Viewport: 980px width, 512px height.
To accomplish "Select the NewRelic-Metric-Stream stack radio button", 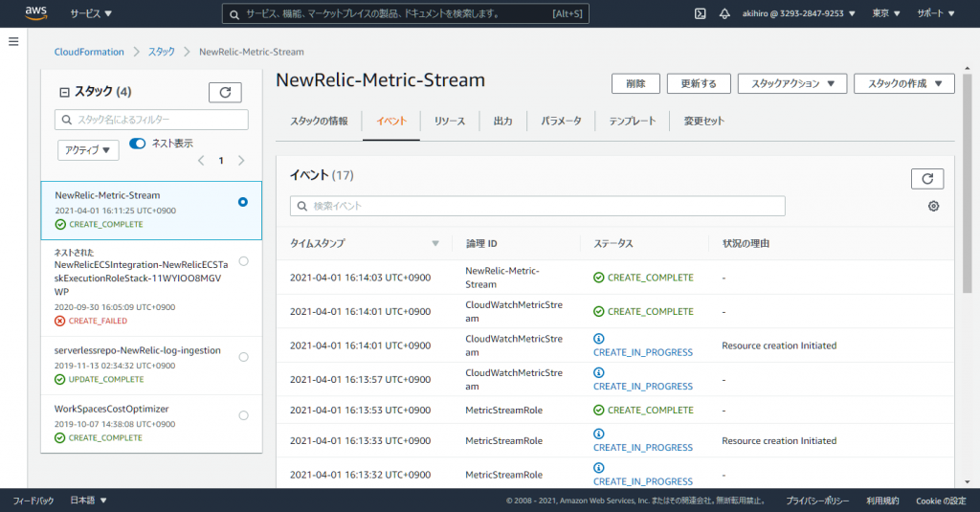I will (243, 202).
